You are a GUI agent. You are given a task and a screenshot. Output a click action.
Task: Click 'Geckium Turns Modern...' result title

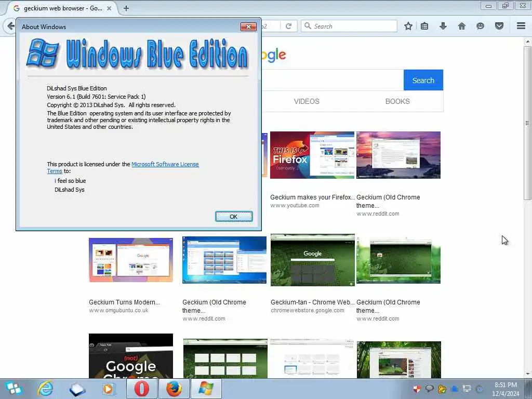coord(124,302)
